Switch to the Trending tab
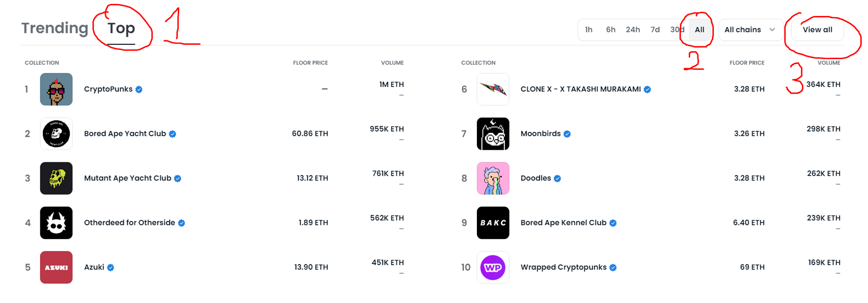 click(x=55, y=28)
